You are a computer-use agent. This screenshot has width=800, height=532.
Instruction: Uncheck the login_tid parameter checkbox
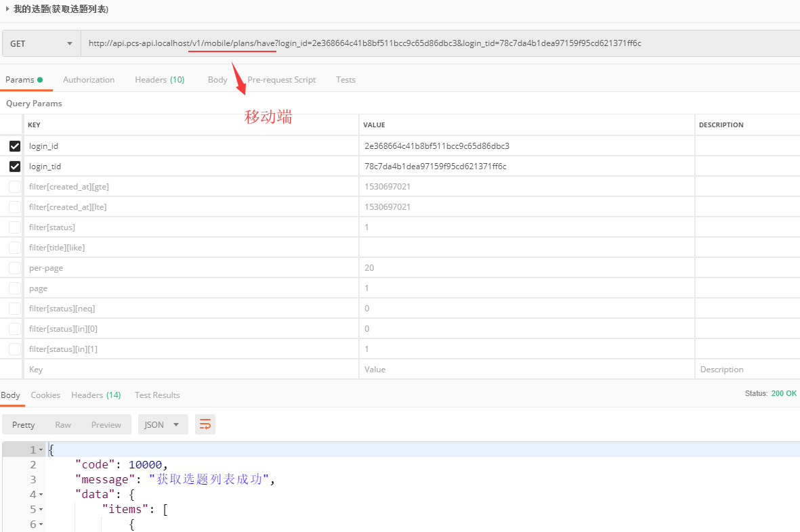(15, 167)
